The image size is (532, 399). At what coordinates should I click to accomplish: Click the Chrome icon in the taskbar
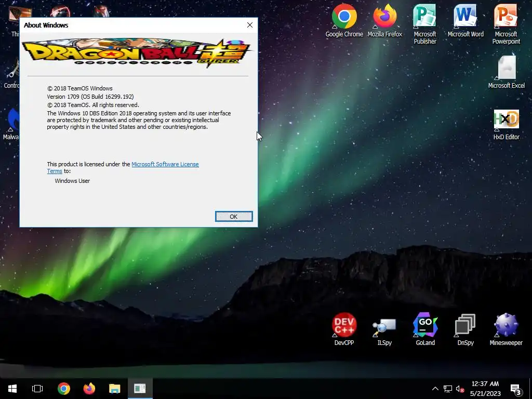[64, 389]
